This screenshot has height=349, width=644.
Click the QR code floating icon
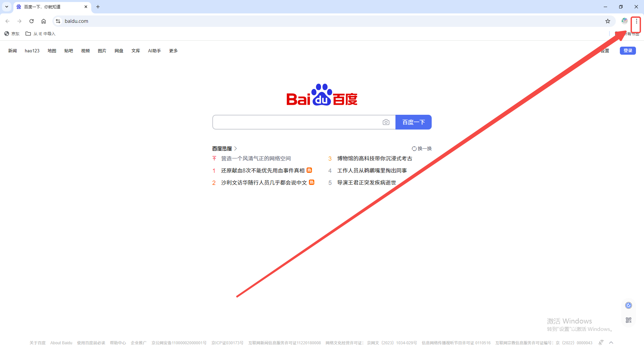click(x=629, y=320)
